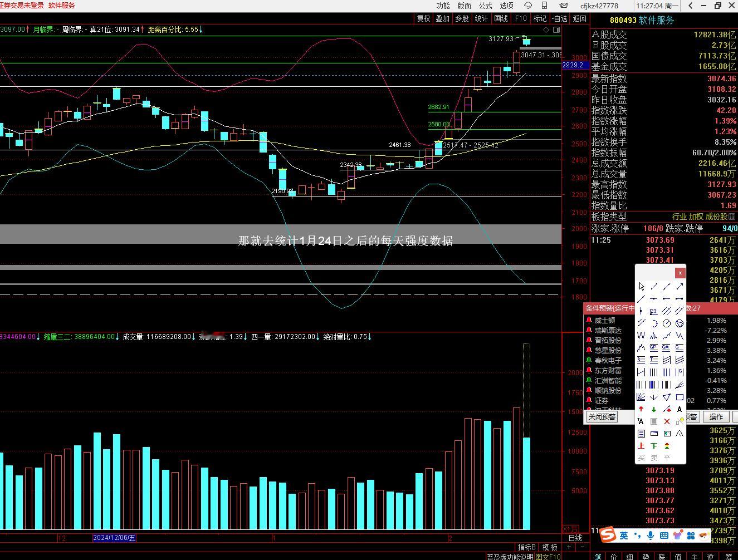This screenshot has height=560, width=738.
Task: Click the headset support icon in title bar
Action: [x=528, y=6]
